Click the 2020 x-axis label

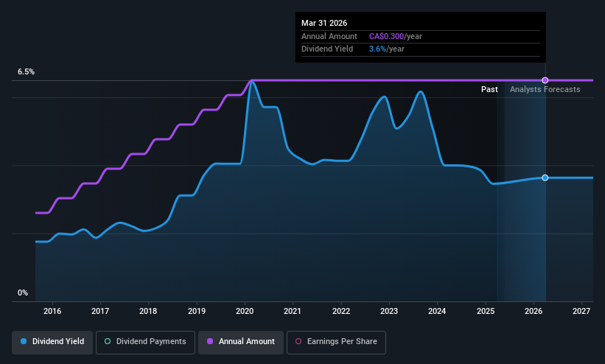click(x=245, y=311)
